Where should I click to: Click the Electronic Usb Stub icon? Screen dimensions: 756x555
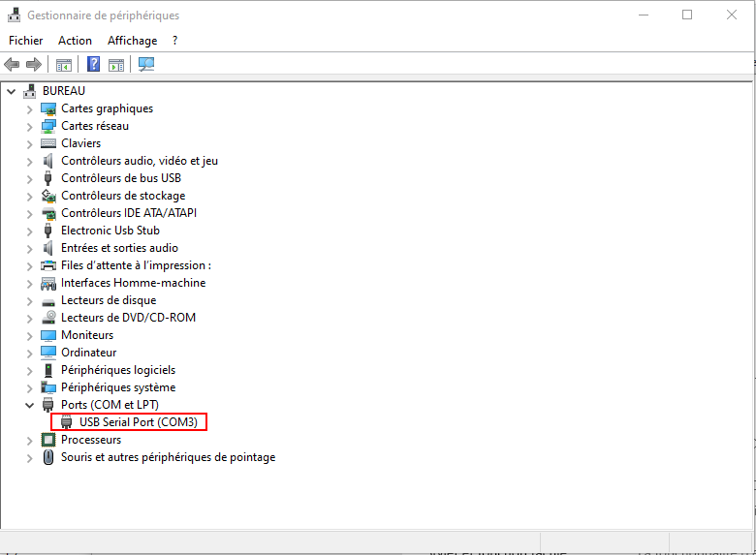[x=48, y=231]
